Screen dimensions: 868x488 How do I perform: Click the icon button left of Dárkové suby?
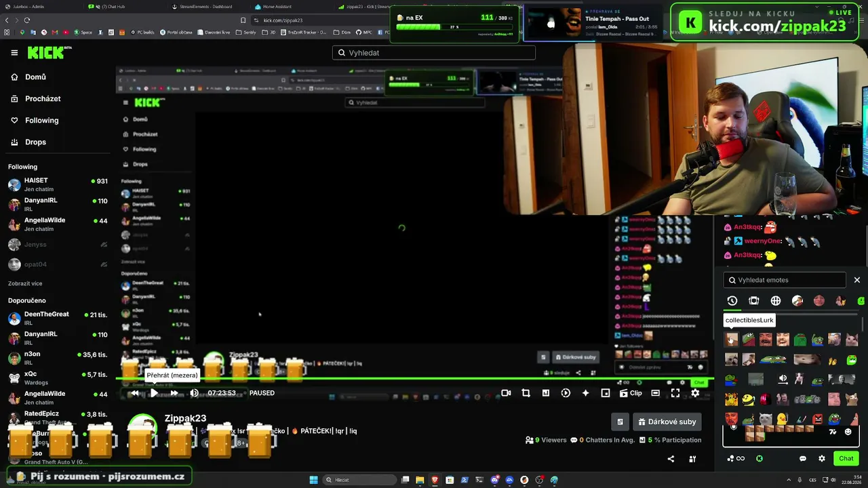[620, 422]
